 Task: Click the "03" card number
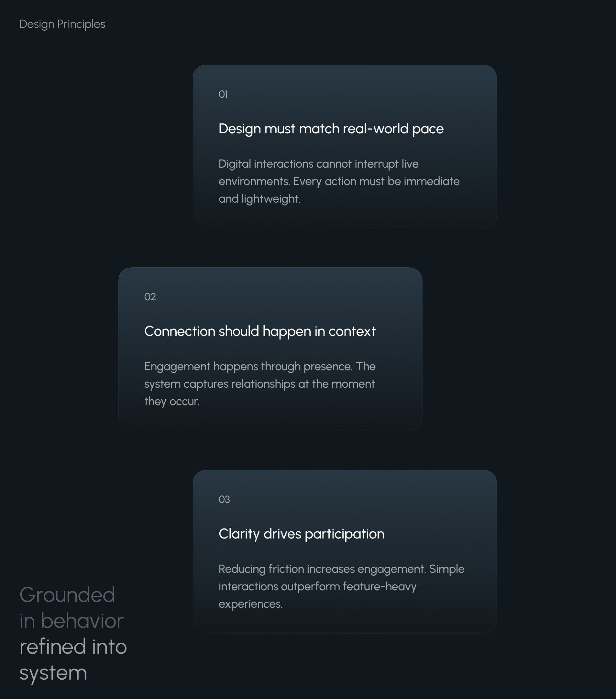point(224,499)
